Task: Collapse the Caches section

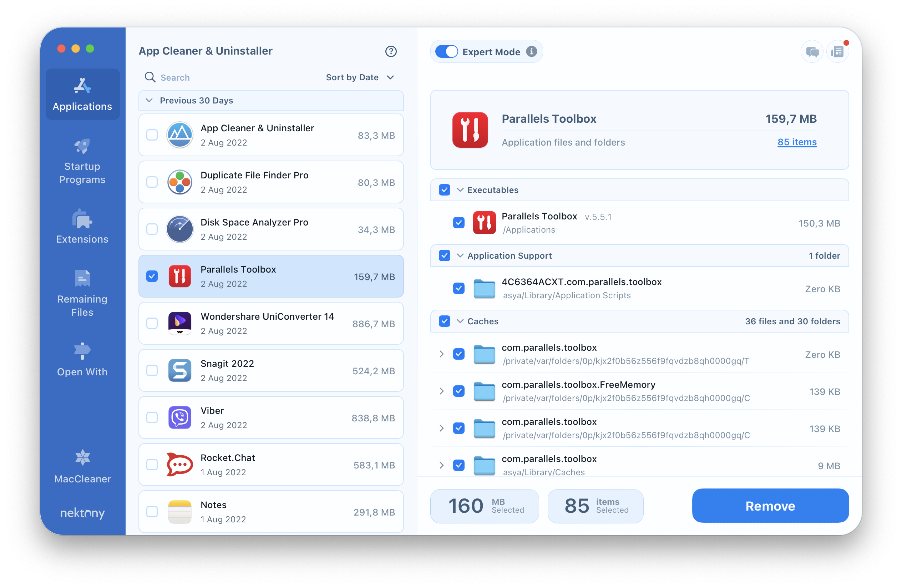Action: [x=460, y=321]
